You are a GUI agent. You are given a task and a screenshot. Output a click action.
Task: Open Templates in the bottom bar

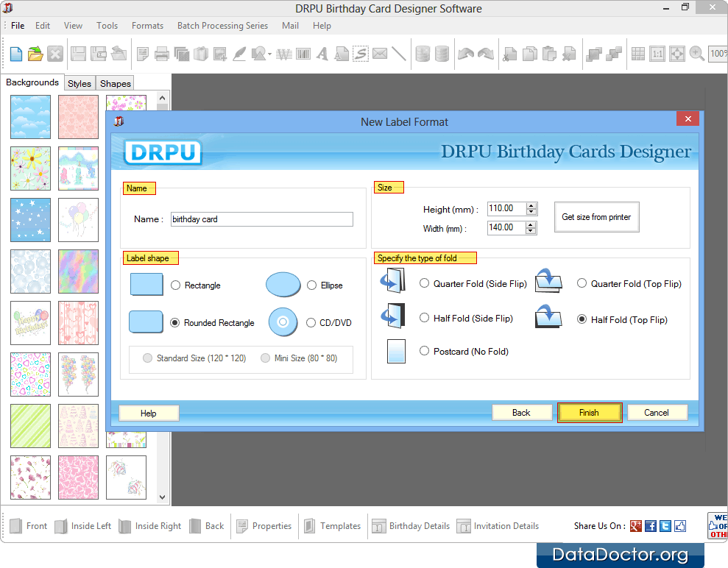tap(333, 526)
